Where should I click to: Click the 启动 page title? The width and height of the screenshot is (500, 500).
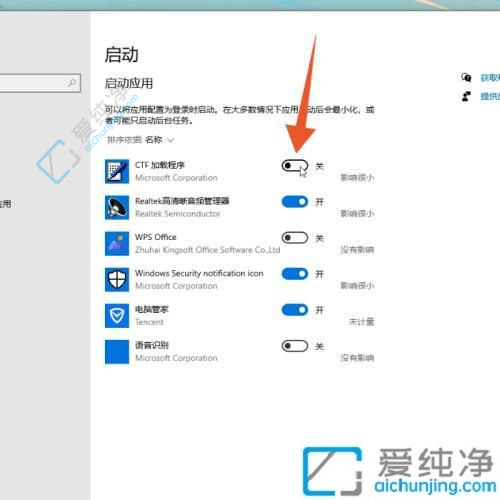point(122,55)
